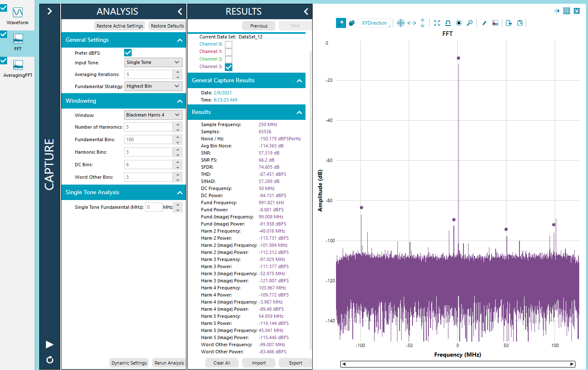Collapse the General Capture Results section
This screenshot has height=370, width=588.
[299, 81]
